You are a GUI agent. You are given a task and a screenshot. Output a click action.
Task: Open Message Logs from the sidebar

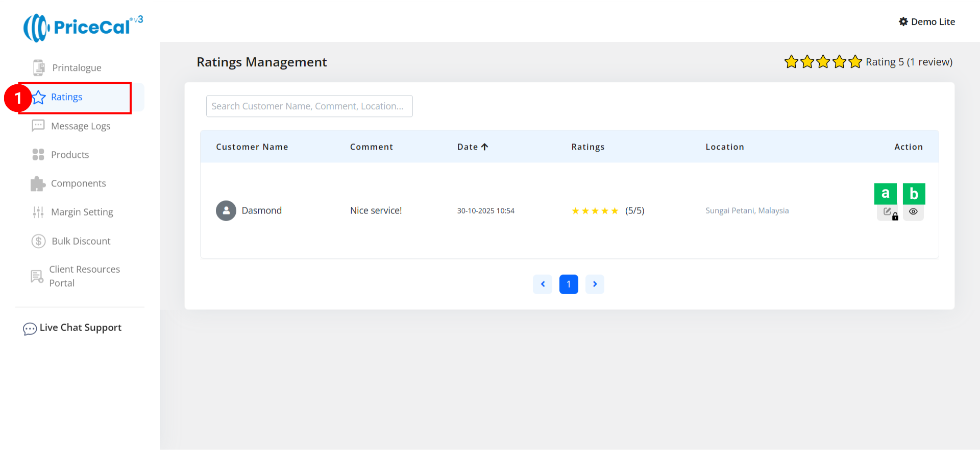pos(80,126)
